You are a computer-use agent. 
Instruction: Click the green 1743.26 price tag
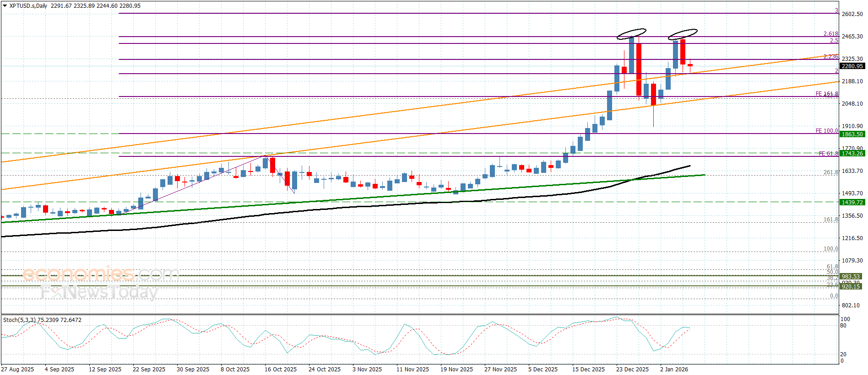point(852,154)
